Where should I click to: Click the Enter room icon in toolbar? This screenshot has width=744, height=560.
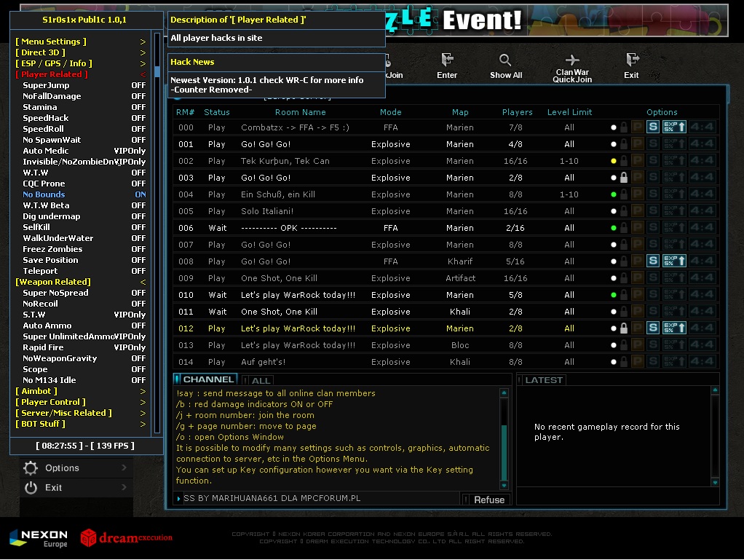pyautogui.click(x=447, y=60)
